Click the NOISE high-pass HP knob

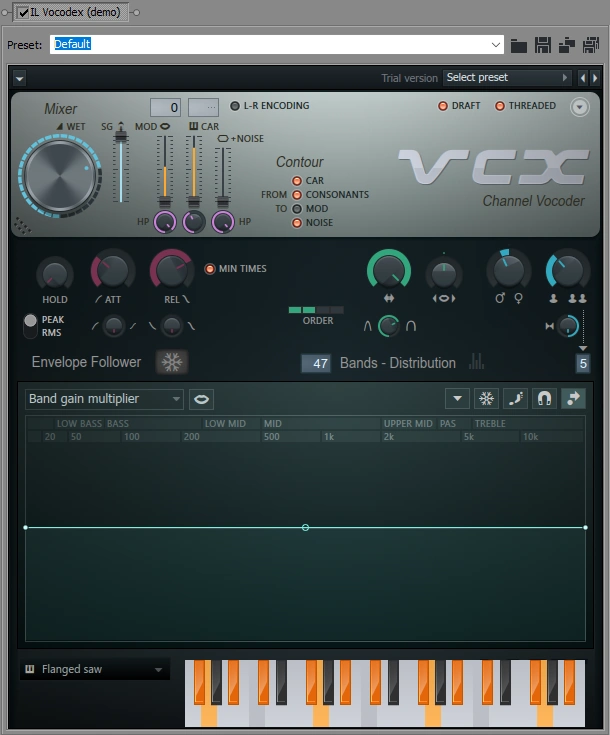tap(223, 222)
